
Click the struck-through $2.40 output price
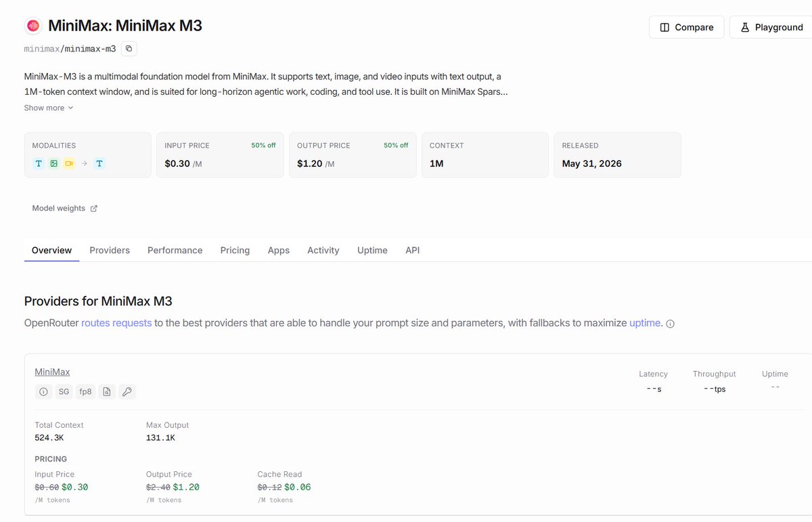[x=158, y=487]
